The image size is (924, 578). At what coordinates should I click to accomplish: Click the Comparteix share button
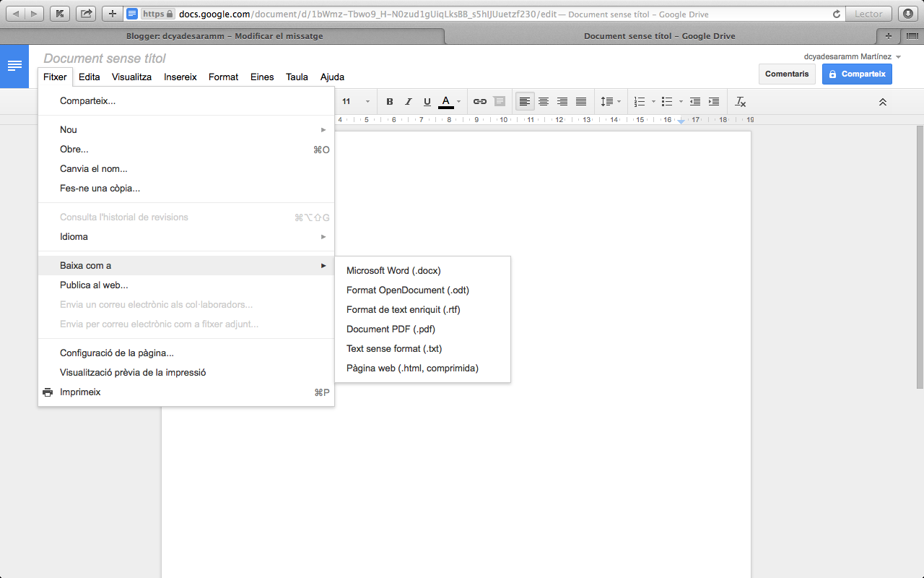pyautogui.click(x=857, y=74)
